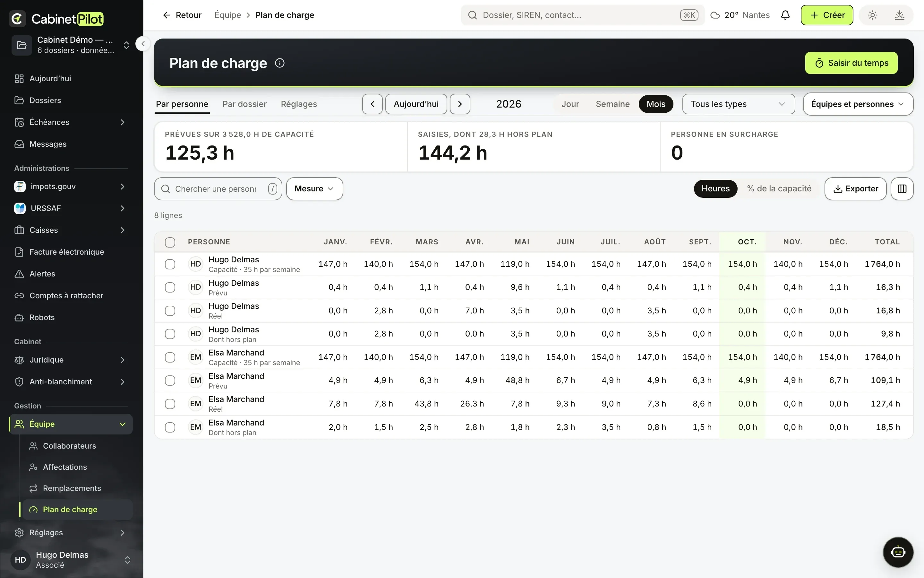924x578 pixels.
Task: Open the column layout icon button
Action: coord(902,189)
